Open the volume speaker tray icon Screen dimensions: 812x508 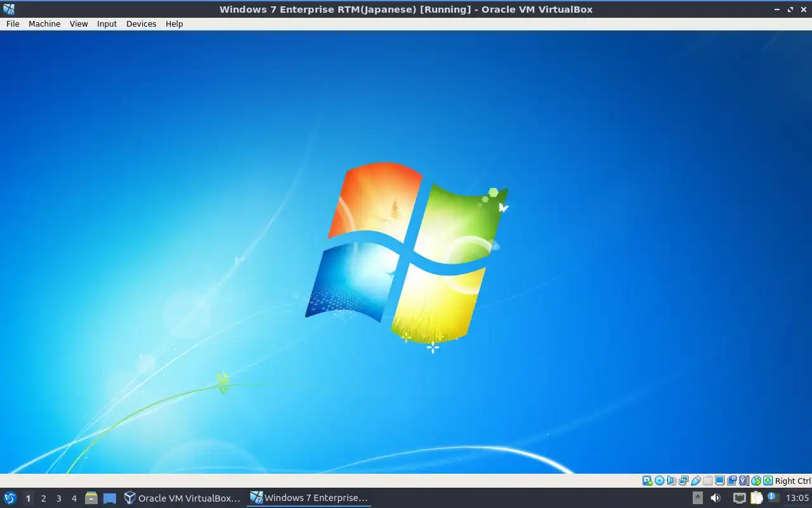tap(716, 498)
